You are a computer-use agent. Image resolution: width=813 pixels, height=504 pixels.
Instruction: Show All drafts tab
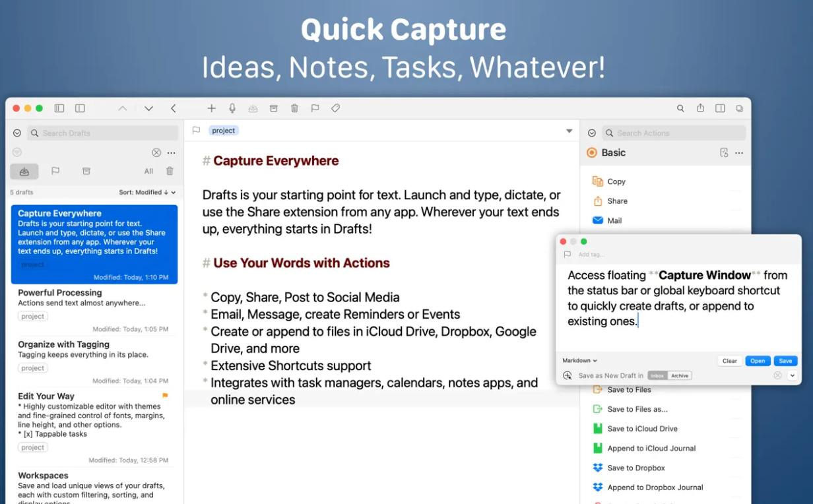click(148, 172)
